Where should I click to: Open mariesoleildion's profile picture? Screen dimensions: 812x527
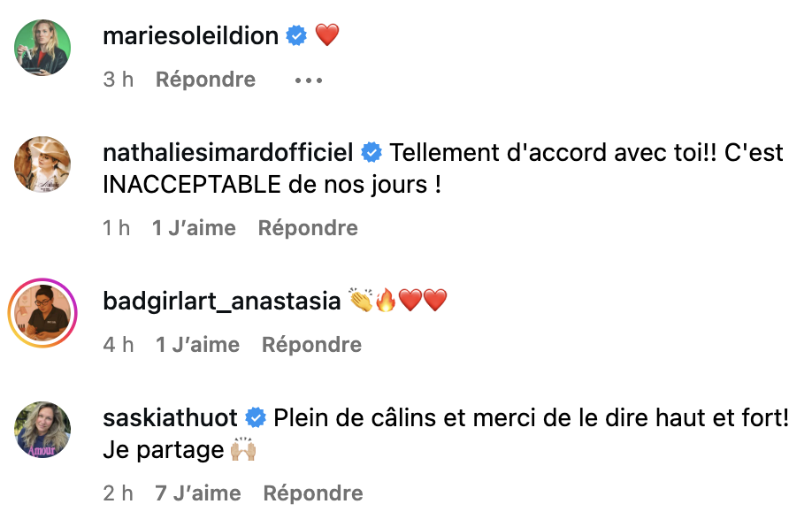[x=42, y=47]
